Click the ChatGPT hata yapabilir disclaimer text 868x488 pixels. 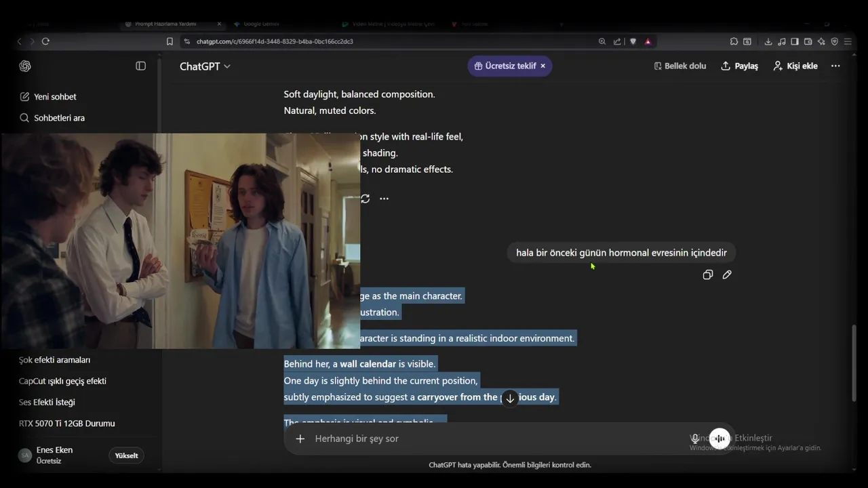pos(510,465)
